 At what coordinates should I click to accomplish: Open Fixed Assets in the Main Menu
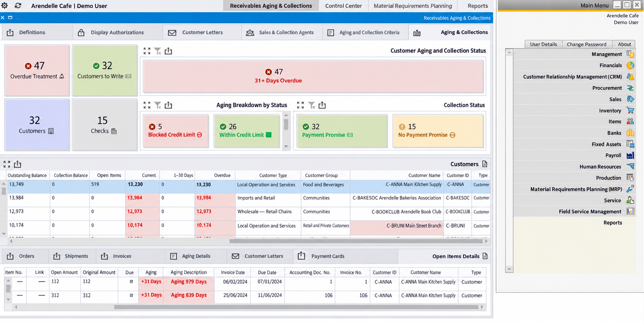[x=575, y=144]
